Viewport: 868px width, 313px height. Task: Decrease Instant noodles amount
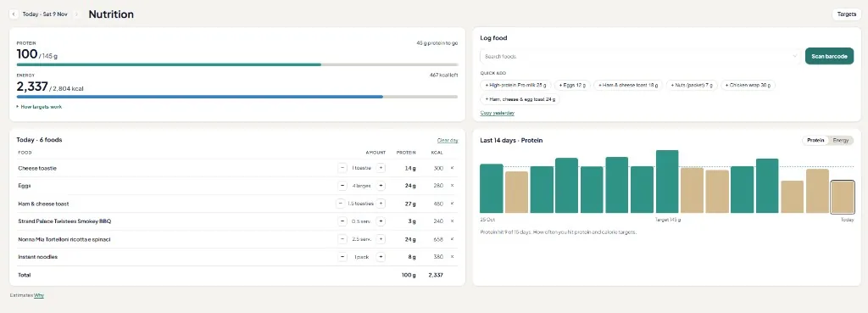pos(342,256)
